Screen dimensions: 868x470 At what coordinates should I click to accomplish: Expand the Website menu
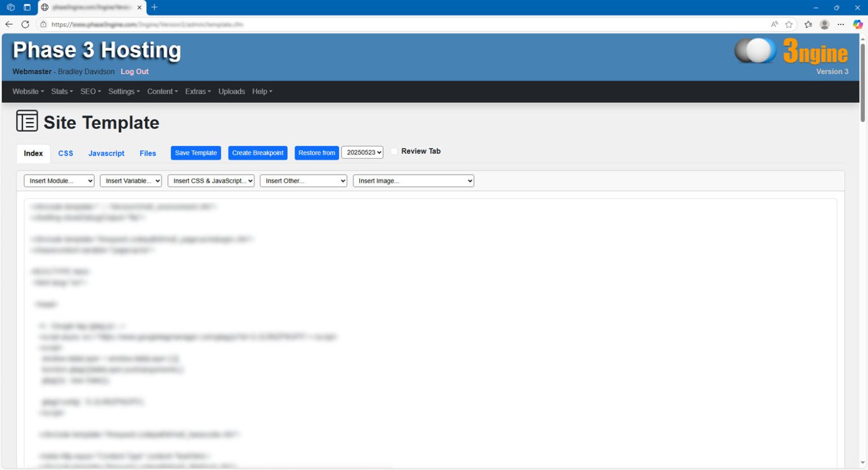(28, 91)
